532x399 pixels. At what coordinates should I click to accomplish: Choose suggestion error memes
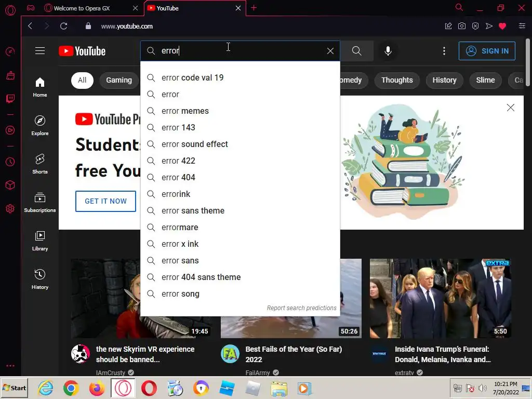click(x=240, y=111)
